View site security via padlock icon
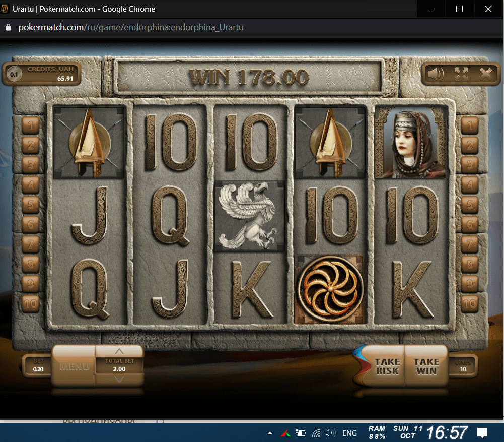The image size is (504, 442). [x=9, y=27]
